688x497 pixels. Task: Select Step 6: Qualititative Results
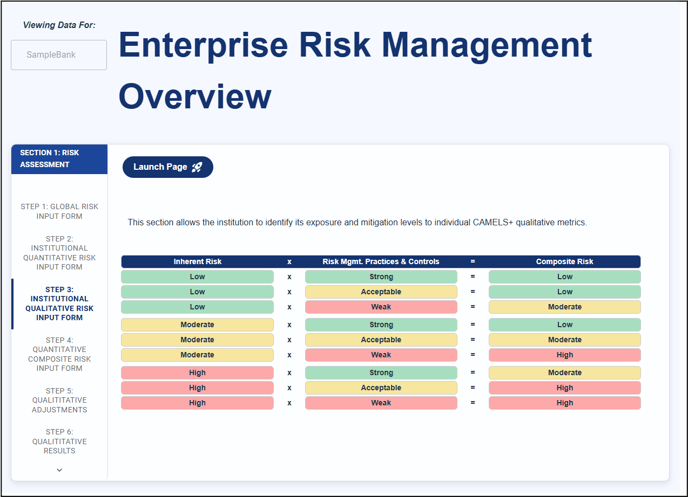coord(59,441)
